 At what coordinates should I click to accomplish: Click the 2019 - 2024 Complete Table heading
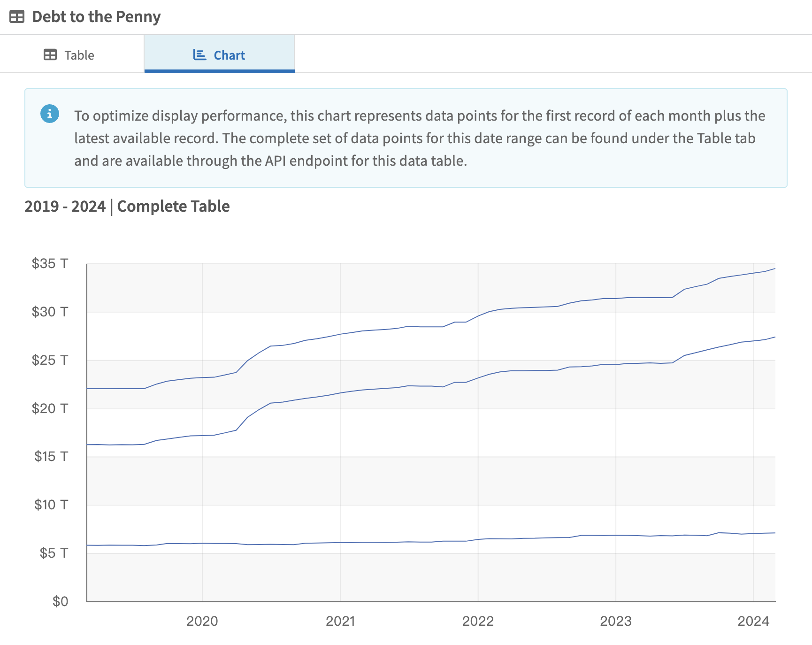[127, 207]
